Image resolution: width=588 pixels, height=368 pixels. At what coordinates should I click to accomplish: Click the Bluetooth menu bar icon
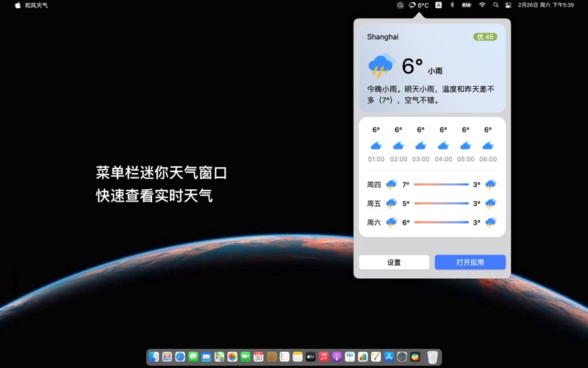point(452,5)
